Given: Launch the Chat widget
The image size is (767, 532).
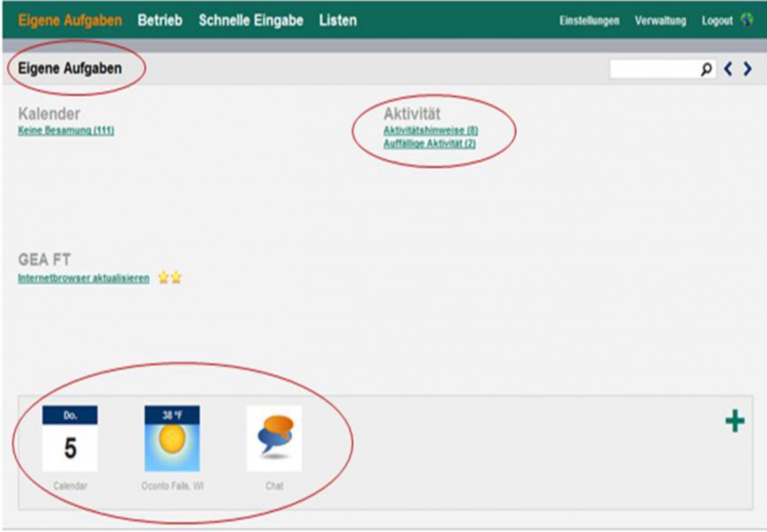Looking at the screenshot, I should click(x=274, y=439).
